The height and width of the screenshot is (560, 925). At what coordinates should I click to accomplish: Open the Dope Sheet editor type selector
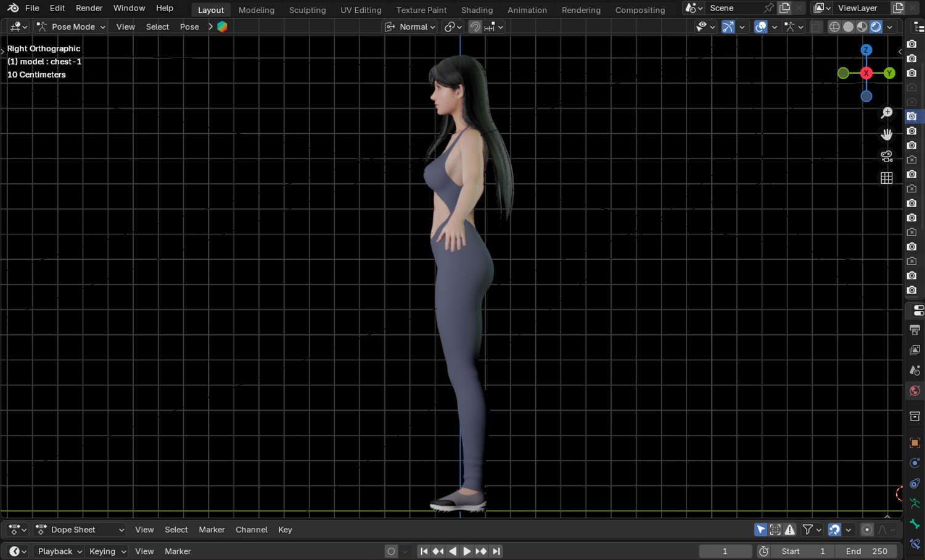point(17,530)
